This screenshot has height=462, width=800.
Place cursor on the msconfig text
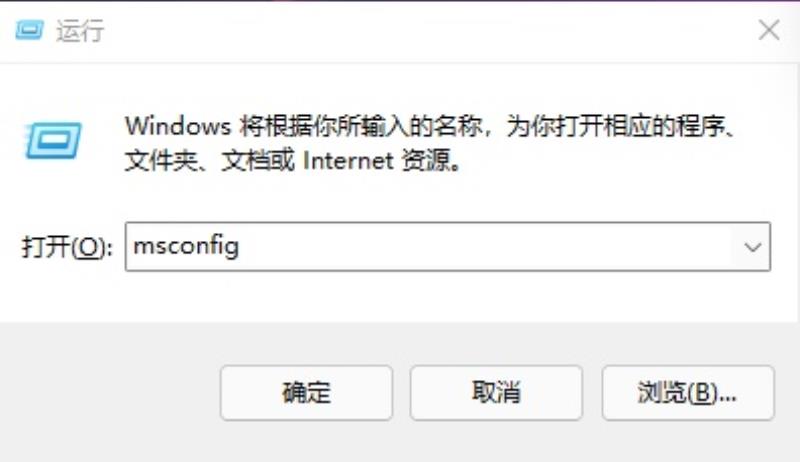tap(186, 247)
